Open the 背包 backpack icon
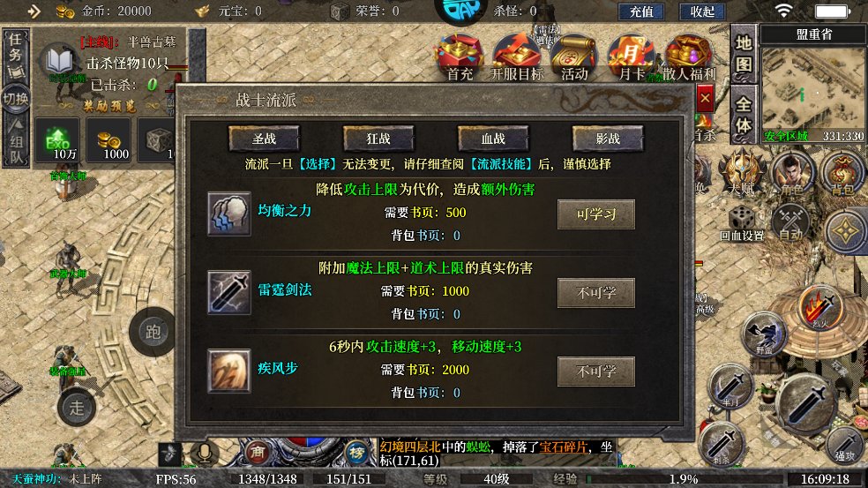The height and width of the screenshot is (488, 868). point(842,174)
